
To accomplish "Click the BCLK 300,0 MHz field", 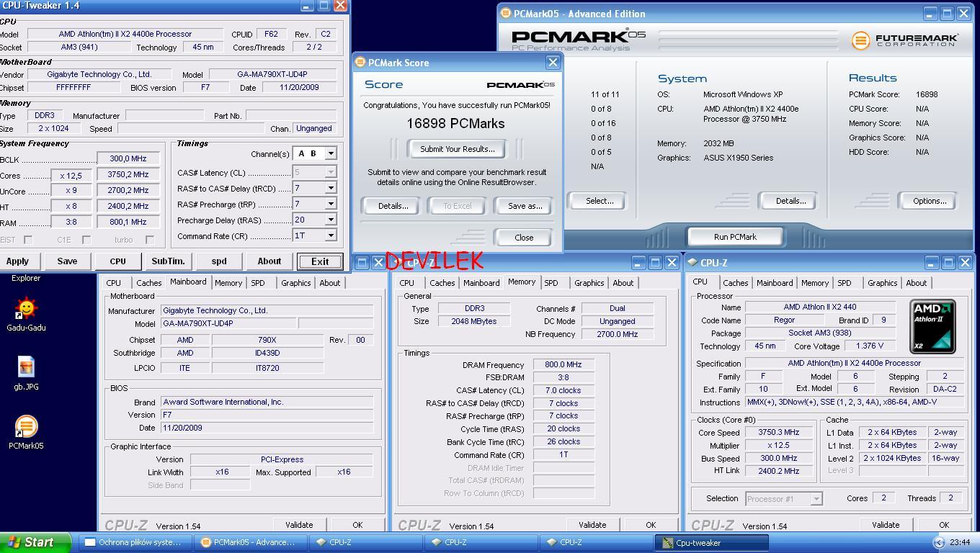I will click(x=128, y=158).
